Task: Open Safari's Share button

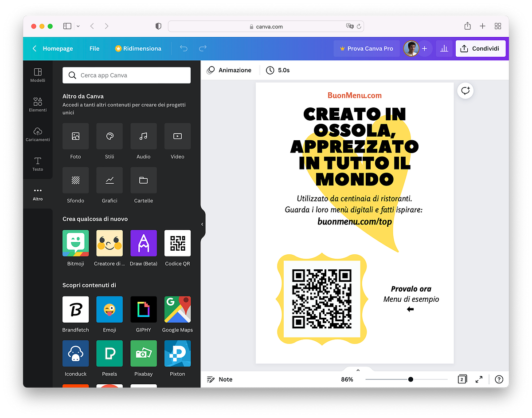Action: [x=467, y=26]
